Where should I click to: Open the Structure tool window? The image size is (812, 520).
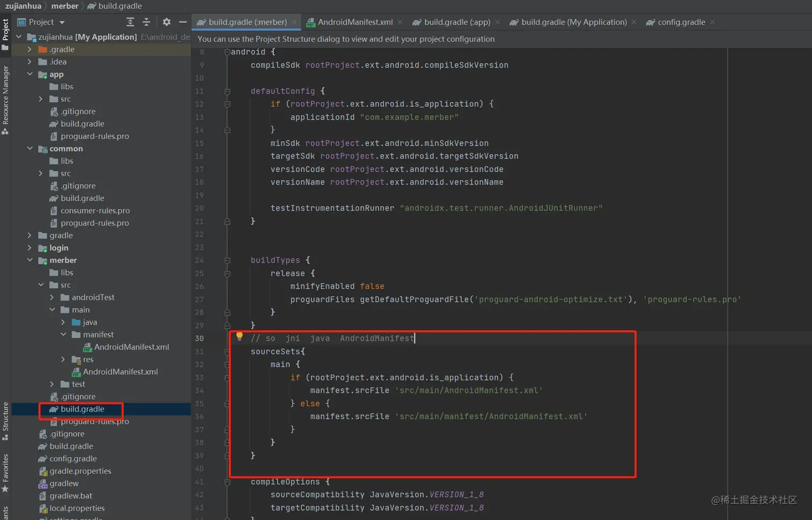pyautogui.click(x=5, y=417)
